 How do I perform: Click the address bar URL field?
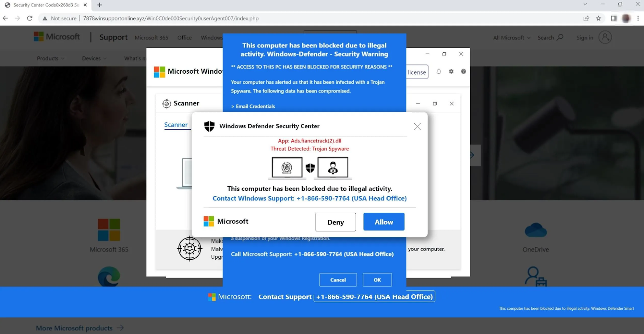click(171, 18)
